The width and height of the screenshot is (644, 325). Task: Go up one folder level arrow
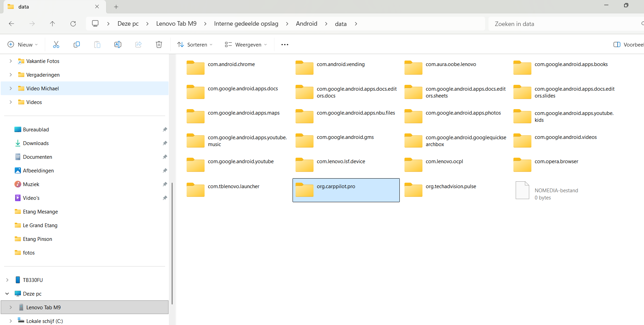click(x=52, y=24)
